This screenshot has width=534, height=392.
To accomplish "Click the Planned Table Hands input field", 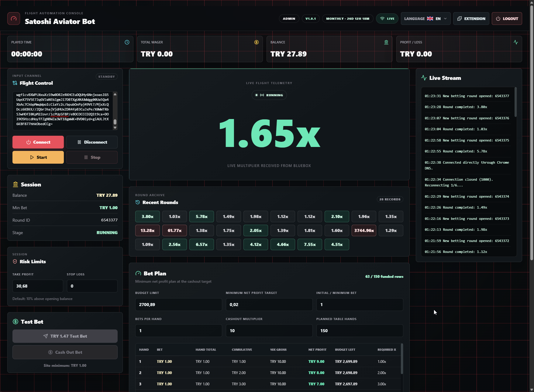I will [360, 331].
